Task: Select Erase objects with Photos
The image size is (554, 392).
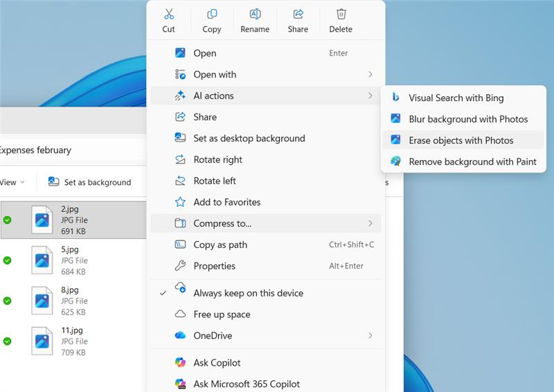Action: [463, 140]
